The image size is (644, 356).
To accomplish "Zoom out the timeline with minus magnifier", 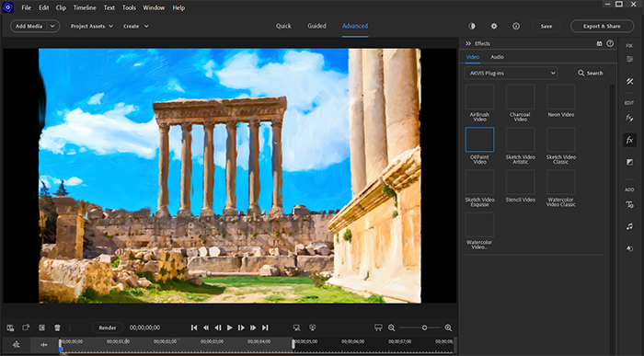I will (x=391, y=327).
